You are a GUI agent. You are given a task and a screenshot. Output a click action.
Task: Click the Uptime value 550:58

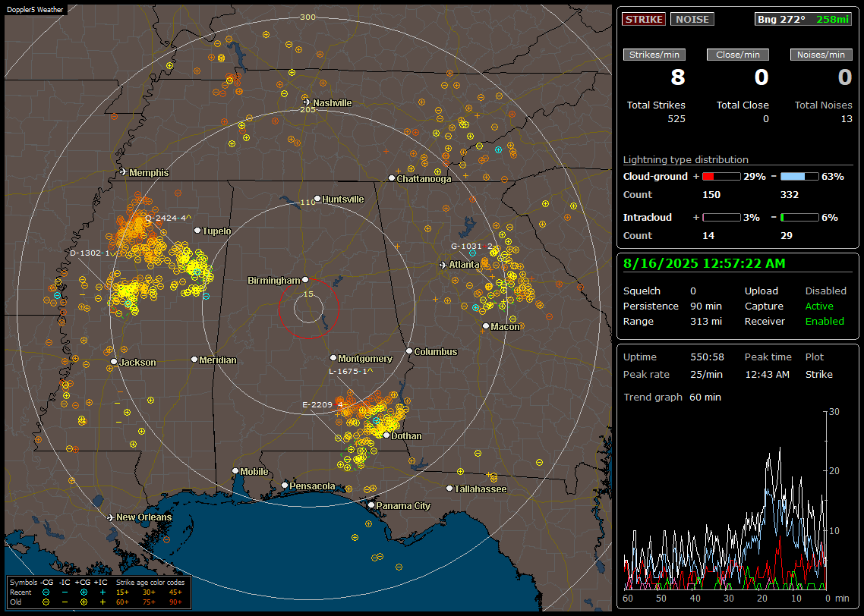(707, 357)
